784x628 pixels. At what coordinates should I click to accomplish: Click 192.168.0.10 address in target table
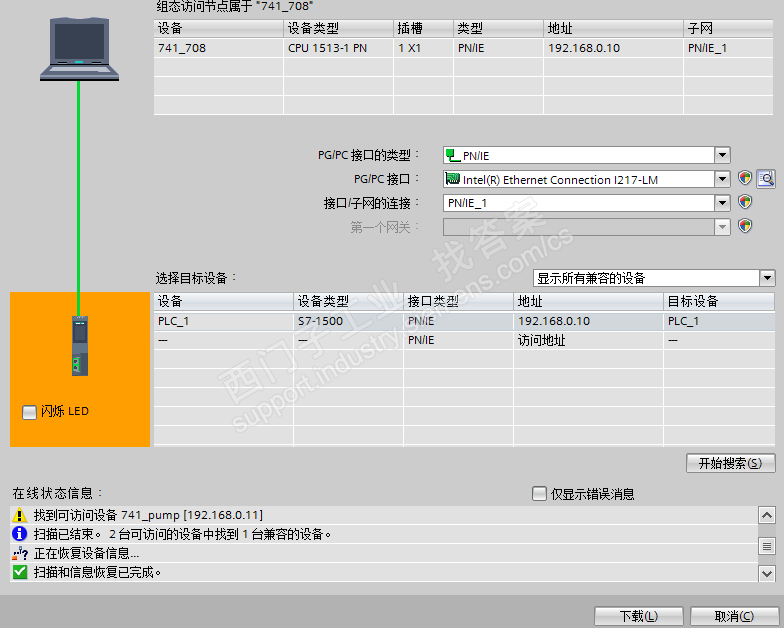point(588,321)
